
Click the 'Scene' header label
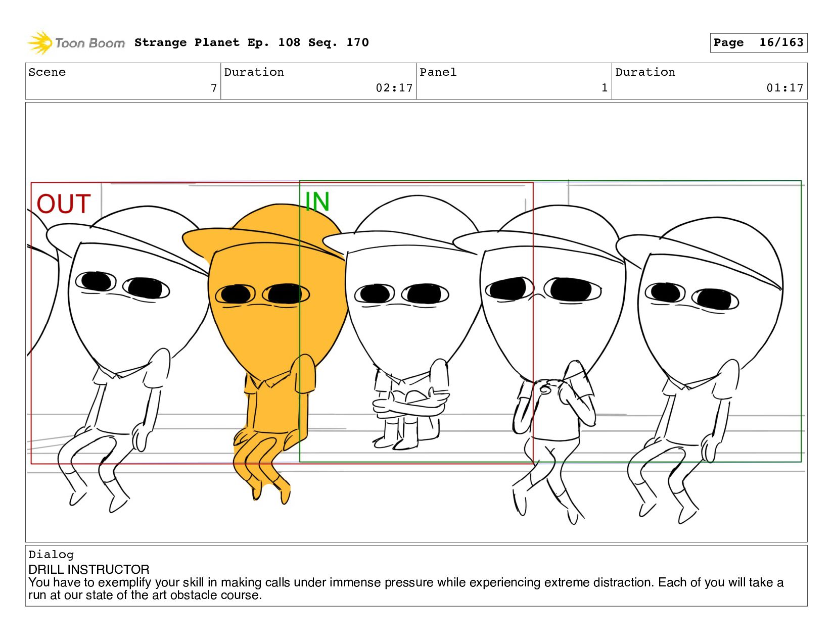(x=47, y=72)
